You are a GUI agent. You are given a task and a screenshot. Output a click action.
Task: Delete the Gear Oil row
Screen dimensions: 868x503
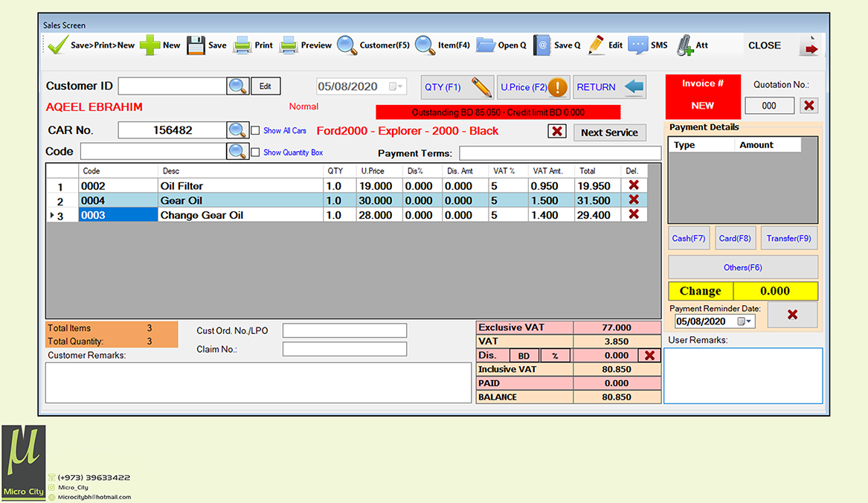634,200
